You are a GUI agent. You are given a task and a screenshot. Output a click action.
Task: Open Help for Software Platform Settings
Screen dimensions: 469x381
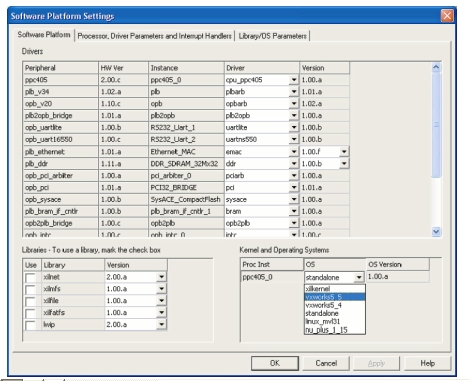pos(428,363)
